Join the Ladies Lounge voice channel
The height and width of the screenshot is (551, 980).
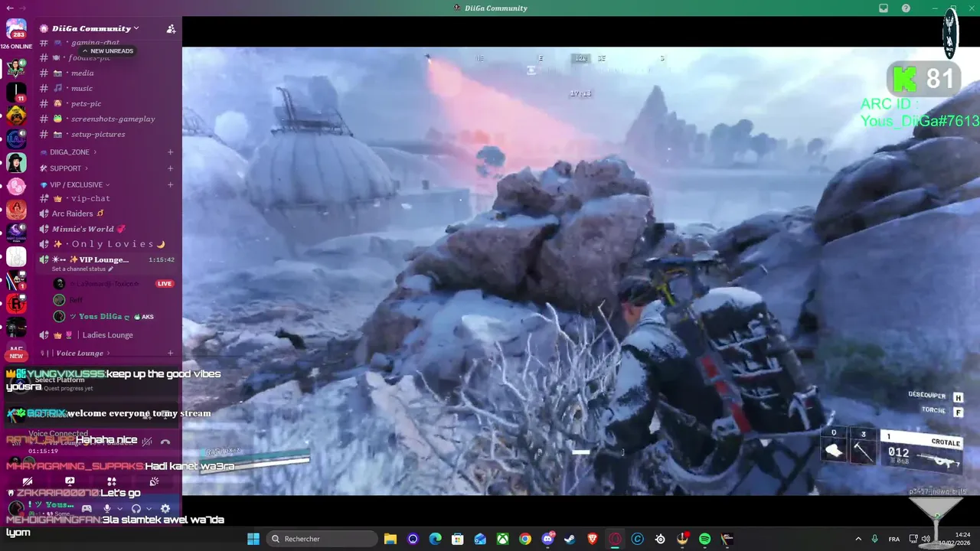(106, 335)
